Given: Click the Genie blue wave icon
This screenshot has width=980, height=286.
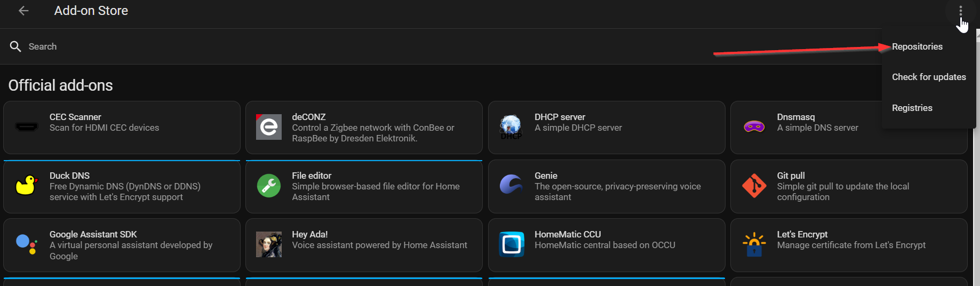Looking at the screenshot, I should (511, 185).
